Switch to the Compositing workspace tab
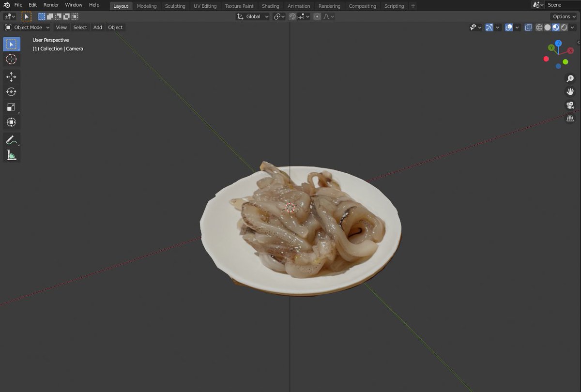This screenshot has height=392, width=581. click(363, 6)
